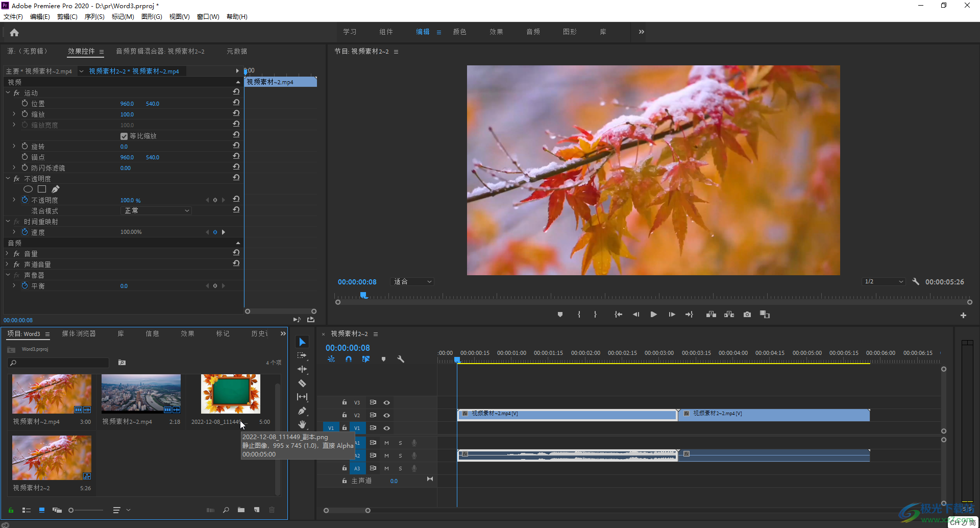The height and width of the screenshot is (528, 980).
Task: Click Mark In button
Action: coord(579,315)
